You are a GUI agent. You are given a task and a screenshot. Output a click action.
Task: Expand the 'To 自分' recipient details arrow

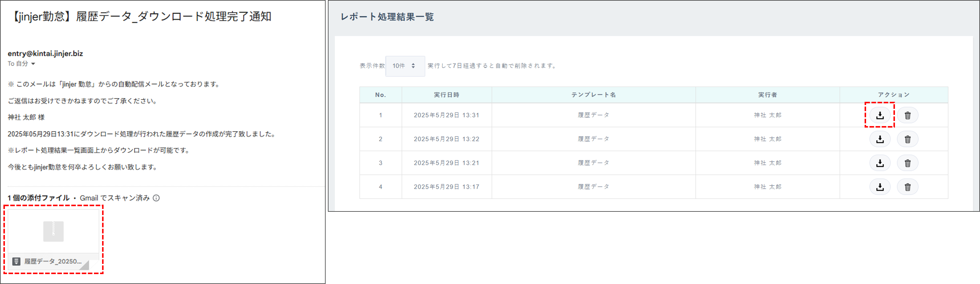(x=33, y=64)
